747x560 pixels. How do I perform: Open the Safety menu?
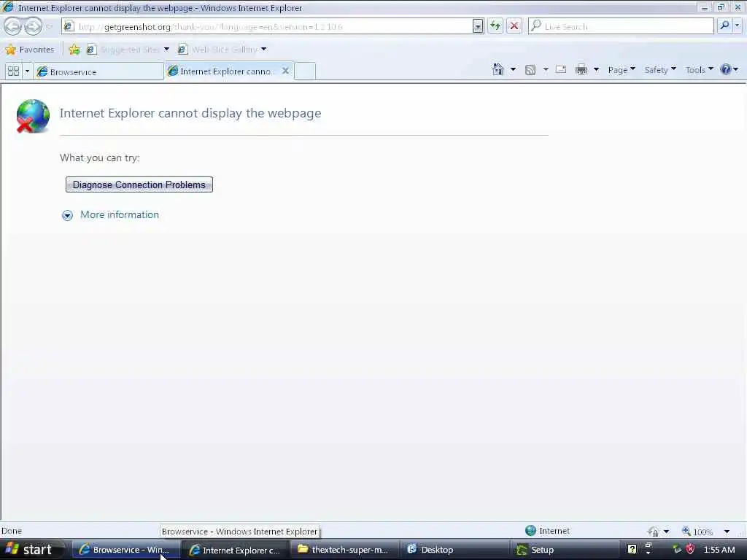pos(660,69)
